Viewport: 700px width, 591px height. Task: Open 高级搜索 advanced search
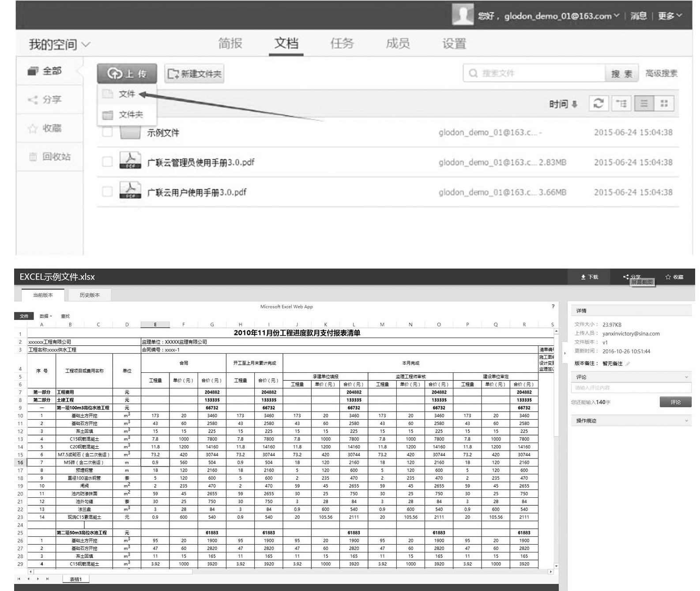pos(661,73)
